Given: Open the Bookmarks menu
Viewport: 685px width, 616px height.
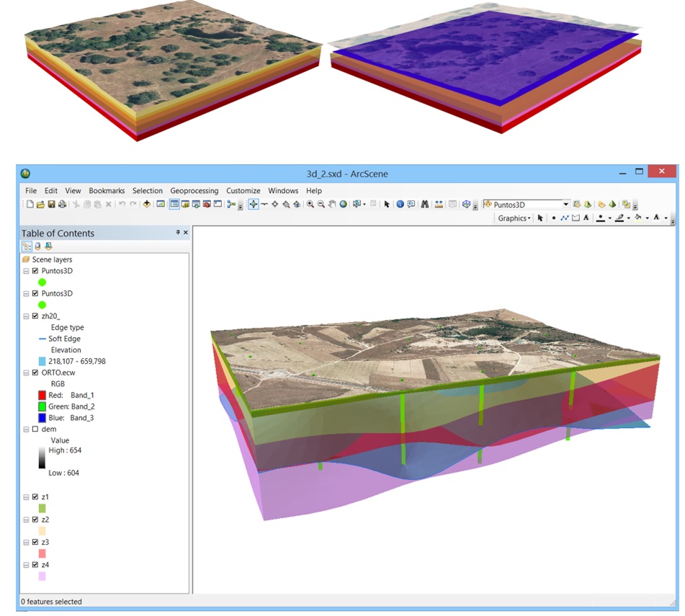Looking at the screenshot, I should click(x=107, y=191).
